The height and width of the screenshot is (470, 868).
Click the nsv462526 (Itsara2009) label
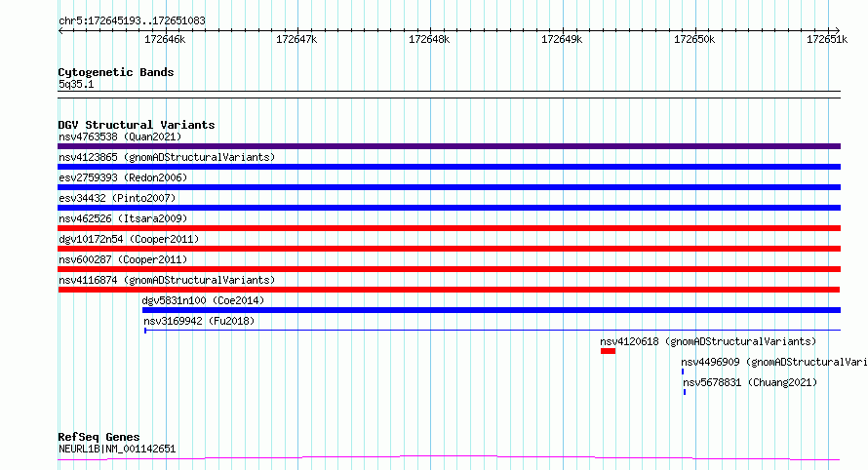coord(123,218)
